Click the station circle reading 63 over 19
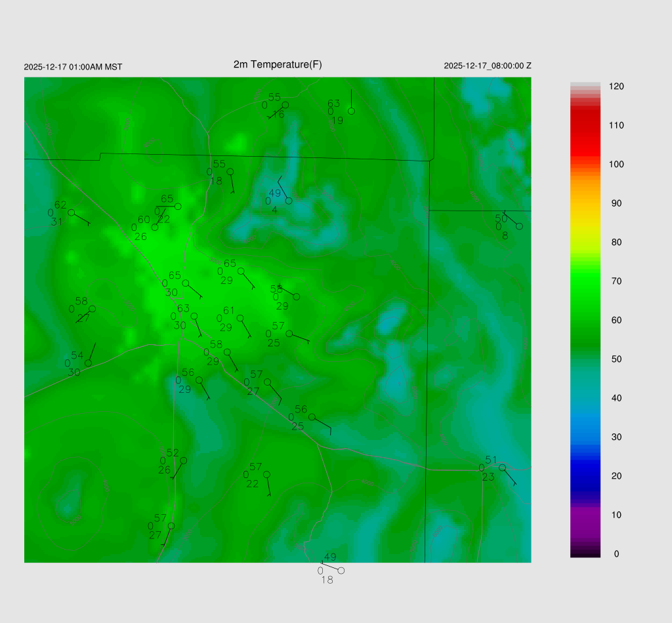The image size is (672, 623). click(351, 111)
